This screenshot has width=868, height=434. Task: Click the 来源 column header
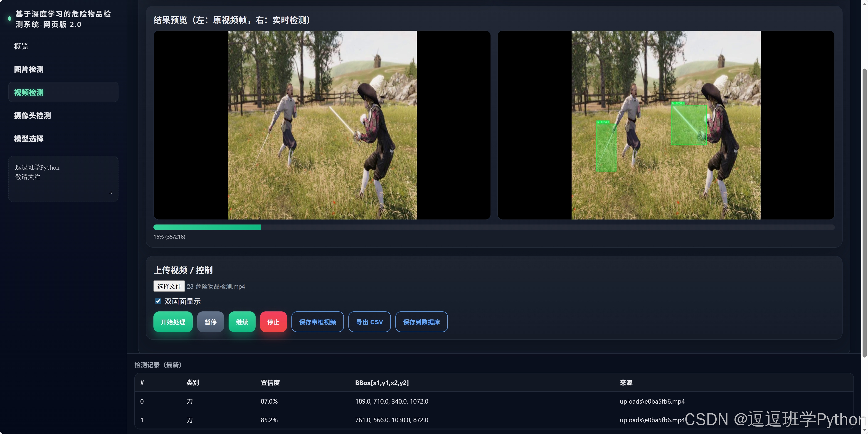pyautogui.click(x=626, y=382)
